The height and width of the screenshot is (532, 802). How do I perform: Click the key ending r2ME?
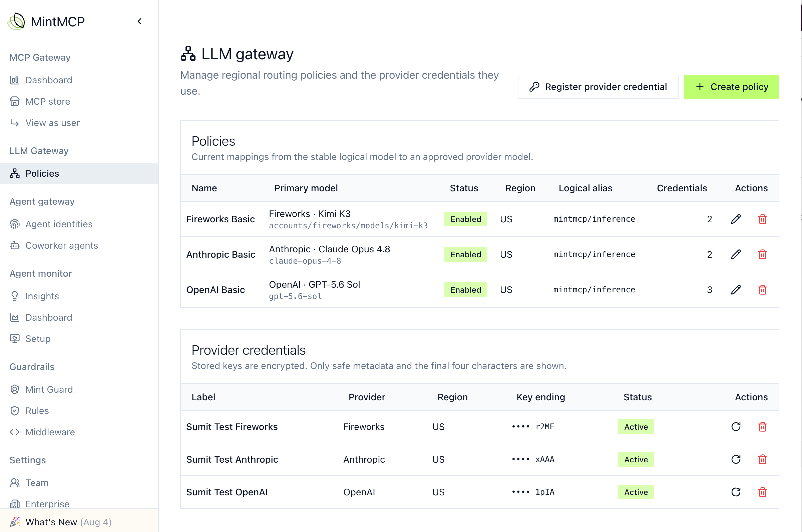(x=533, y=427)
